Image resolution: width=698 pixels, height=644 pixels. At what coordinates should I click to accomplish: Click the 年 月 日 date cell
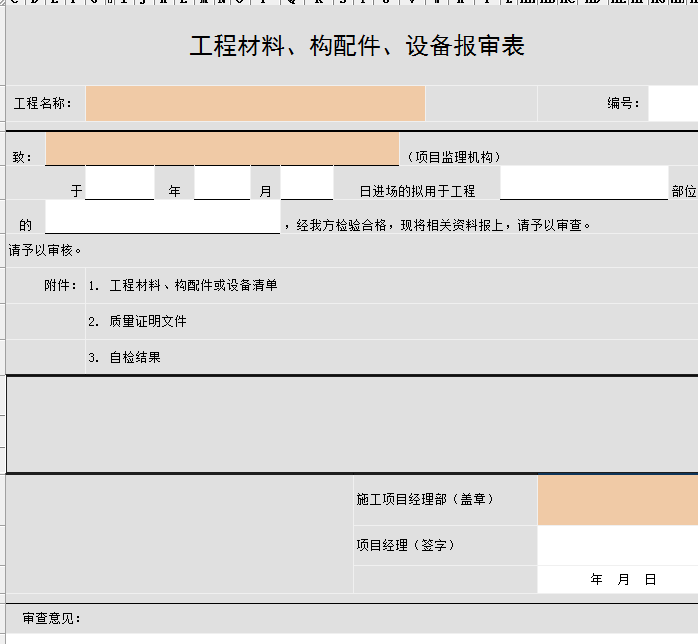click(622, 580)
